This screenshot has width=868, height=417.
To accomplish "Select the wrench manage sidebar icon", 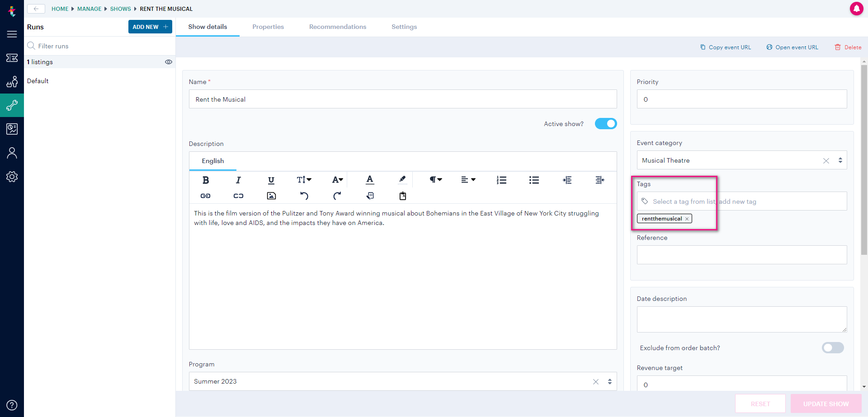I will click(x=12, y=105).
